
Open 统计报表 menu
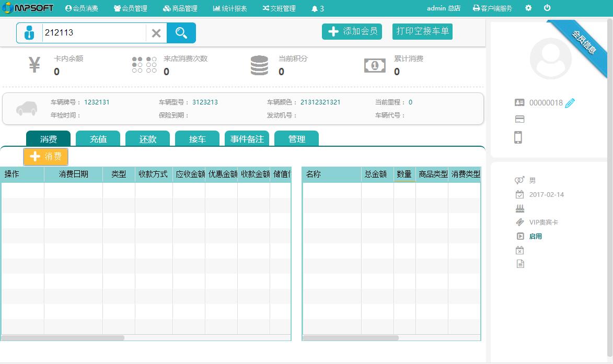pyautogui.click(x=230, y=8)
